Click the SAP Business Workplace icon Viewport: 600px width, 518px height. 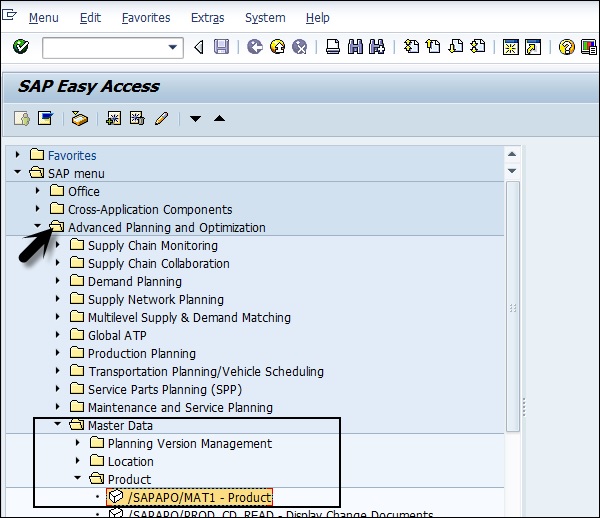click(80, 119)
